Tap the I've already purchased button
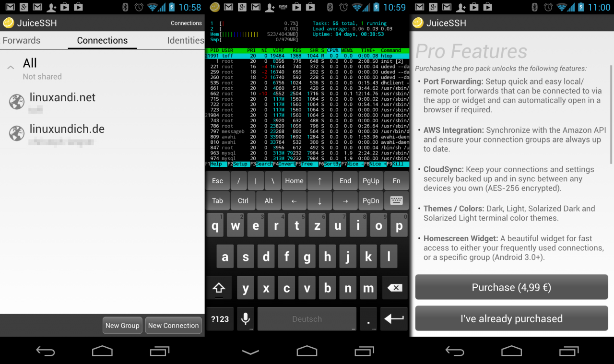The width and height of the screenshot is (614, 364). 511,318
